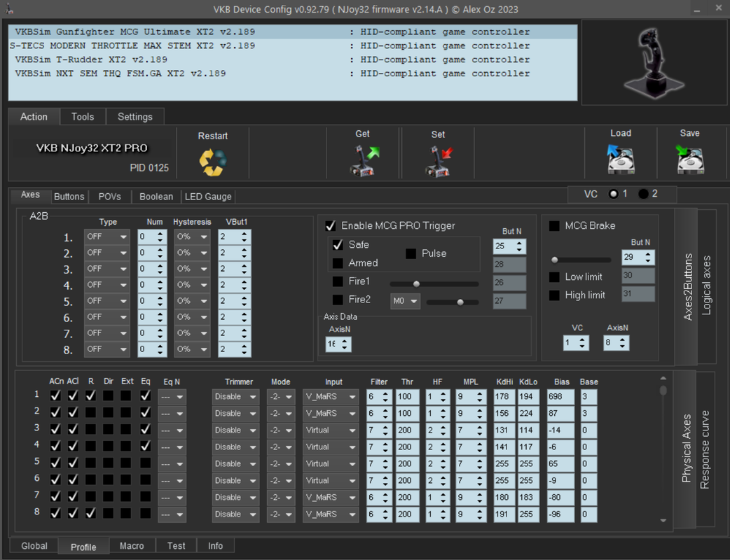Toggle axis 1 R checkbox

91,395
